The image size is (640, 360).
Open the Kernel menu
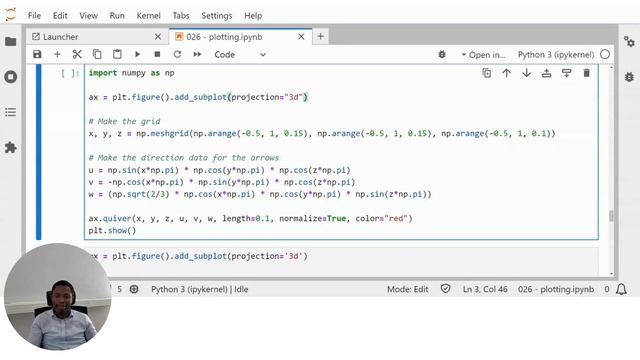tap(148, 16)
